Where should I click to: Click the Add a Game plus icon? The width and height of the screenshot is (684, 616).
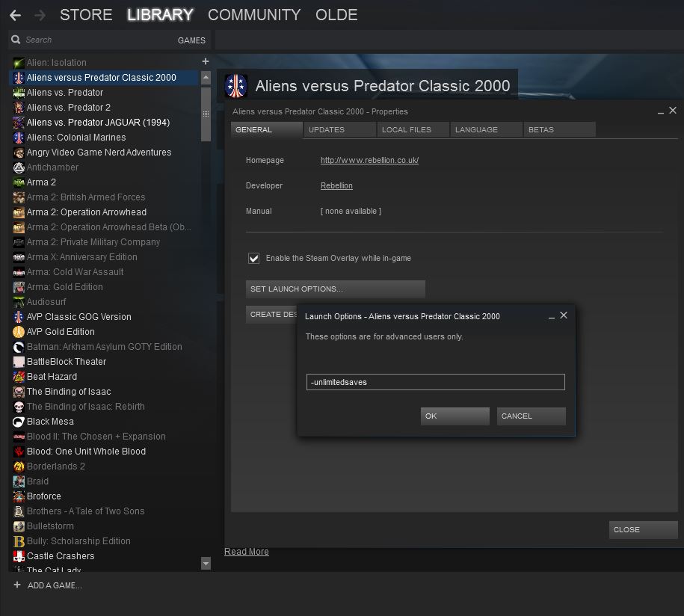pyautogui.click(x=17, y=585)
